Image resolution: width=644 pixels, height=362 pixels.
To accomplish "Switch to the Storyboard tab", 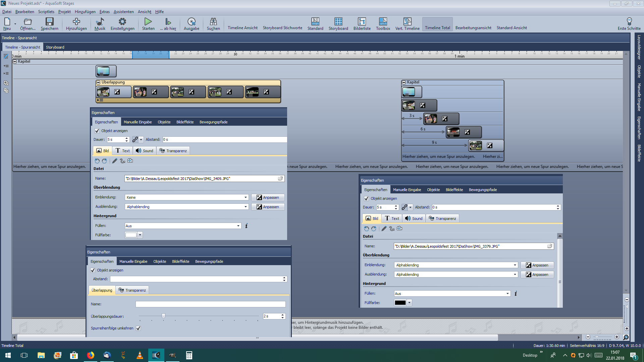I will [x=55, y=47].
